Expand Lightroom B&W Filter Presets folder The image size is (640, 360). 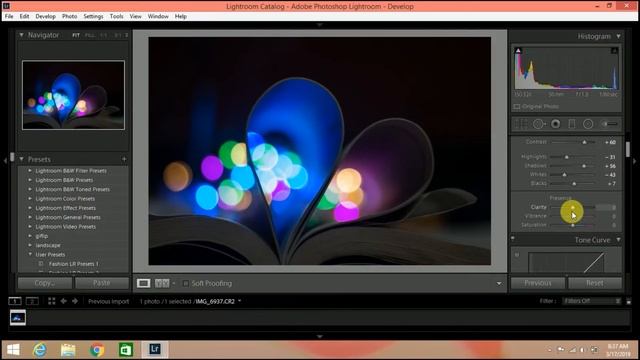click(30, 171)
